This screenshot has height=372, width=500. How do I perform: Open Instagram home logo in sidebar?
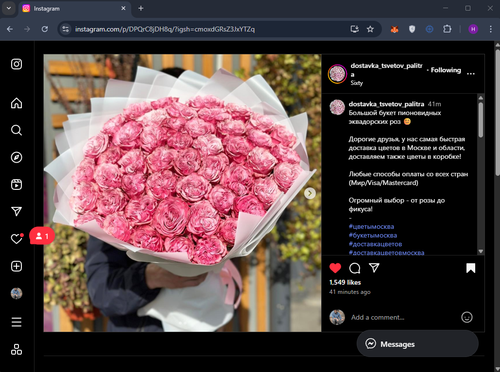pos(16,64)
